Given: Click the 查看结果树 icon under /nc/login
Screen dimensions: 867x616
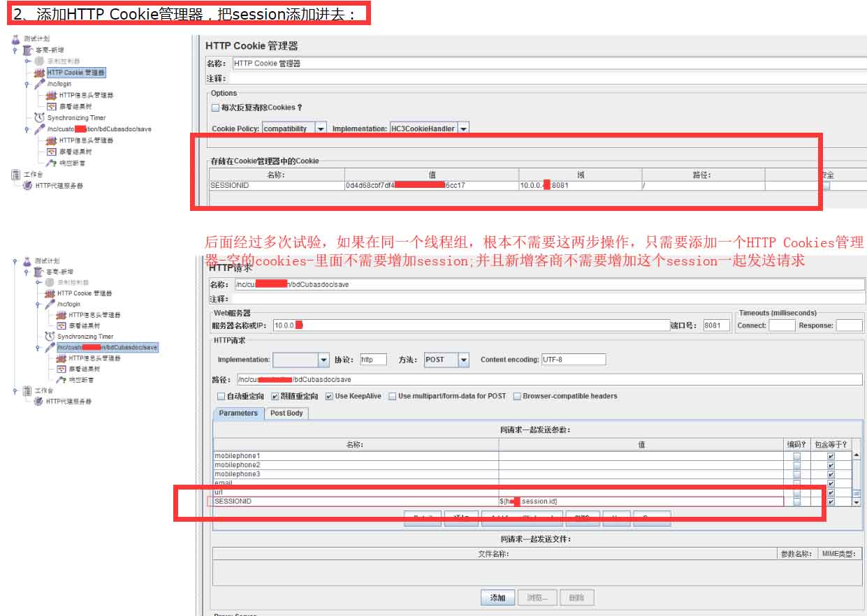Looking at the screenshot, I should pos(52,105).
